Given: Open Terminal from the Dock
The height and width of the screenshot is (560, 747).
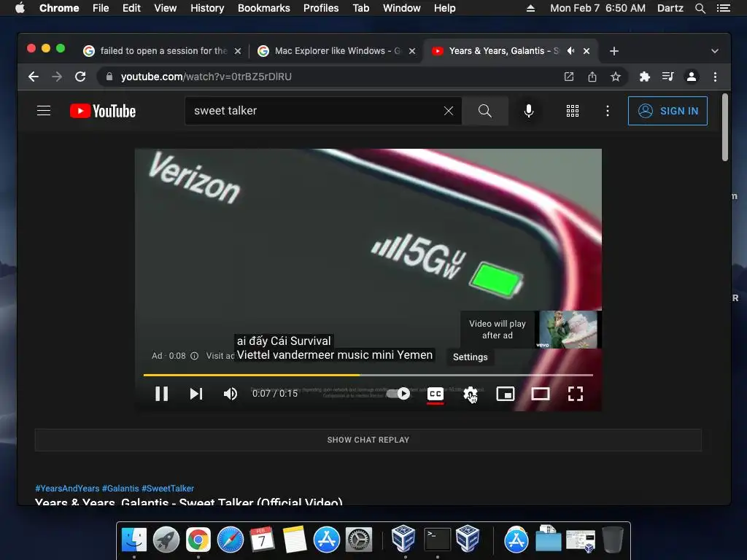Looking at the screenshot, I should [x=438, y=540].
